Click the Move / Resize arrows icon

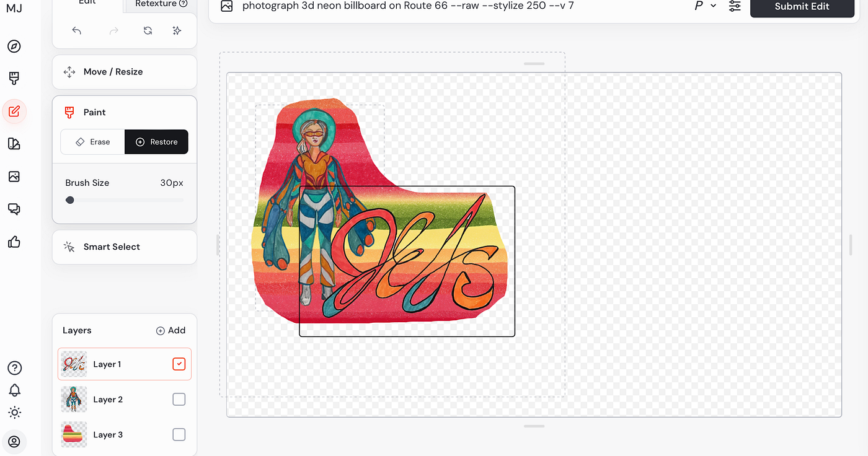point(69,72)
